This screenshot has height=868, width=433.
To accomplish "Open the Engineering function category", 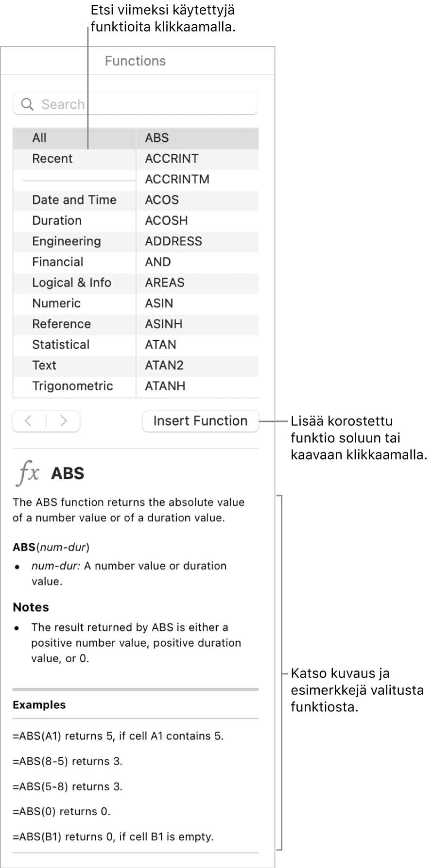I will click(67, 241).
